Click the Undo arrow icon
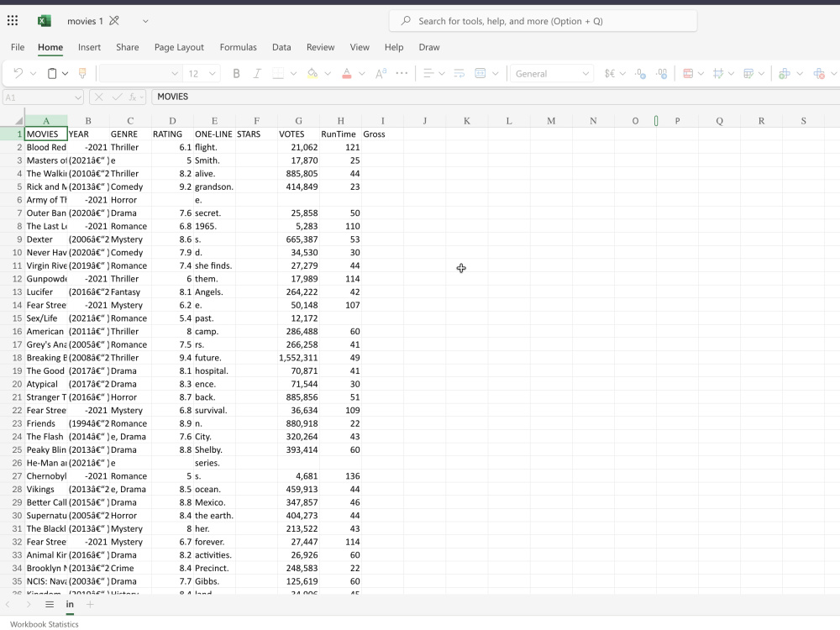Screen dimensions: 840x630 tap(18, 73)
